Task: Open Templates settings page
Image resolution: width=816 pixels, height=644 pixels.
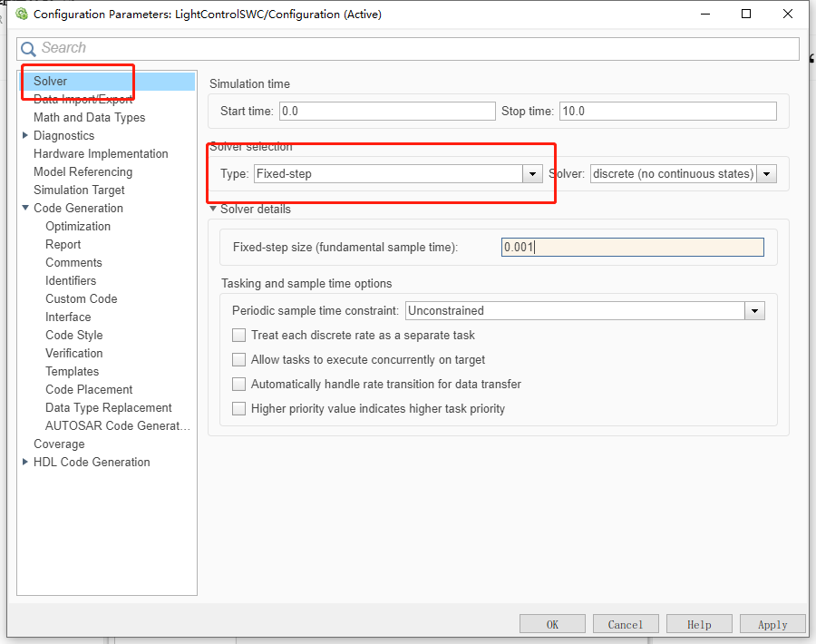Action: point(72,372)
